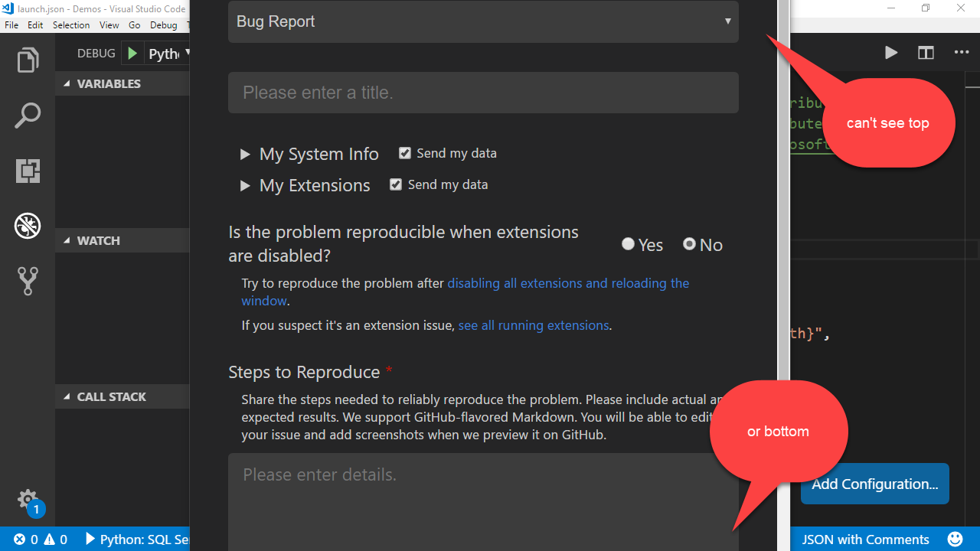The width and height of the screenshot is (980, 551).
Task: Open the Search sidebar icon
Action: tap(28, 115)
